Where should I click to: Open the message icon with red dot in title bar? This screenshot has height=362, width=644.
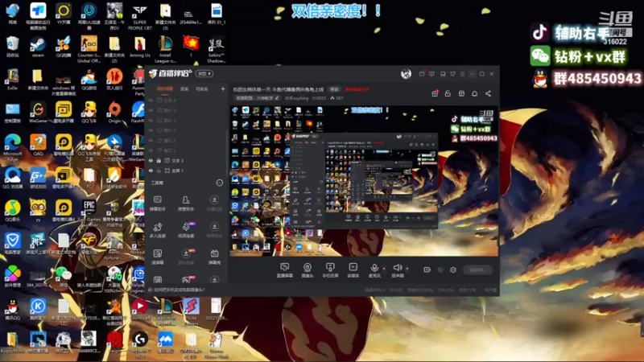(422, 74)
